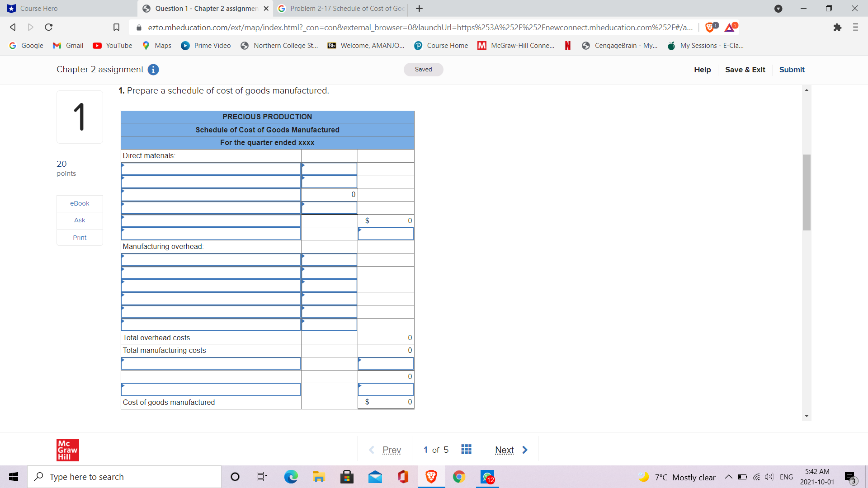This screenshot has height=488, width=868.
Task: Print the question using the Print button
Action: [x=79, y=237]
